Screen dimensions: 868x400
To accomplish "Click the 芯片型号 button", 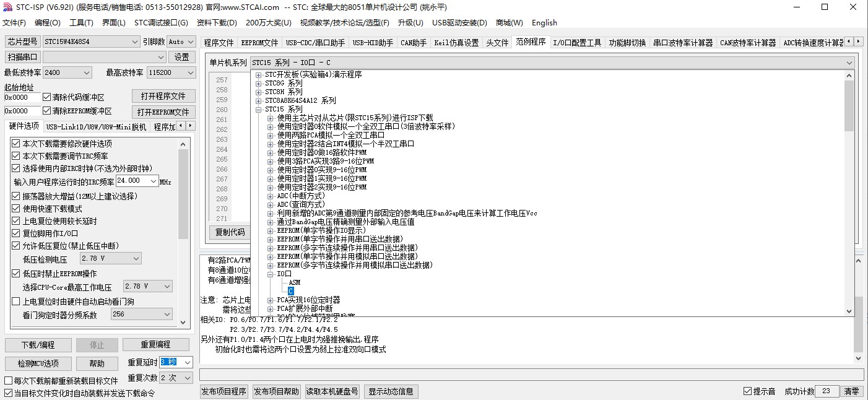I will [x=22, y=41].
